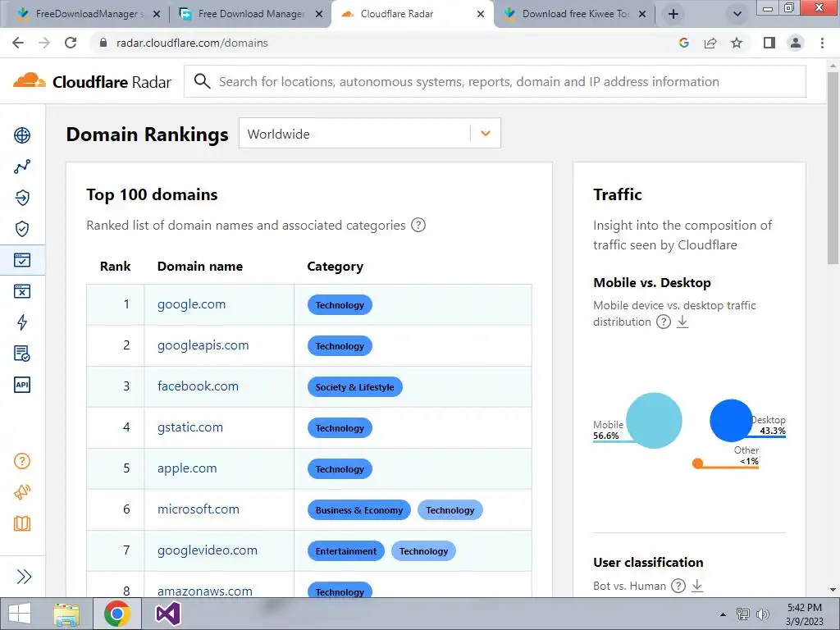Open a new browser tab

[x=673, y=14]
